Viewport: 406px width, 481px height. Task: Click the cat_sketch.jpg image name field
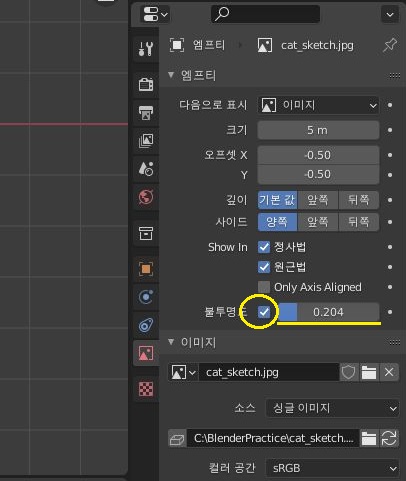pyautogui.click(x=269, y=372)
